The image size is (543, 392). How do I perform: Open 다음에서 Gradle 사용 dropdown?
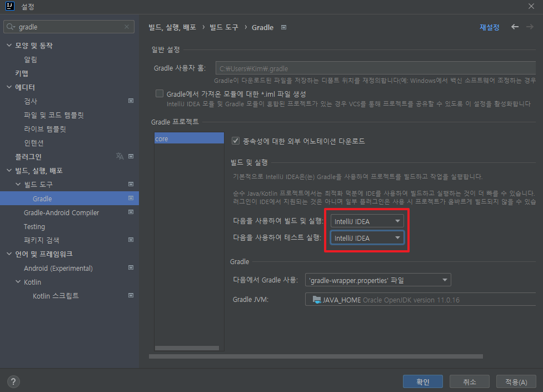(378, 280)
